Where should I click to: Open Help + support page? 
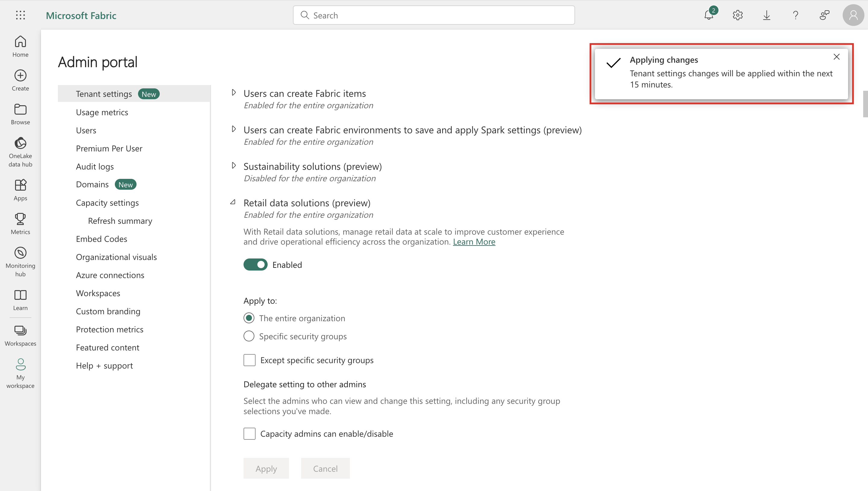tap(104, 366)
